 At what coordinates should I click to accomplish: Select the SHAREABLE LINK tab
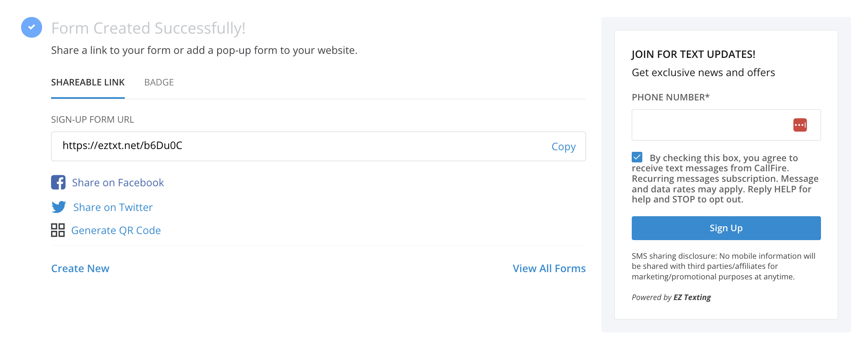pyautogui.click(x=88, y=82)
